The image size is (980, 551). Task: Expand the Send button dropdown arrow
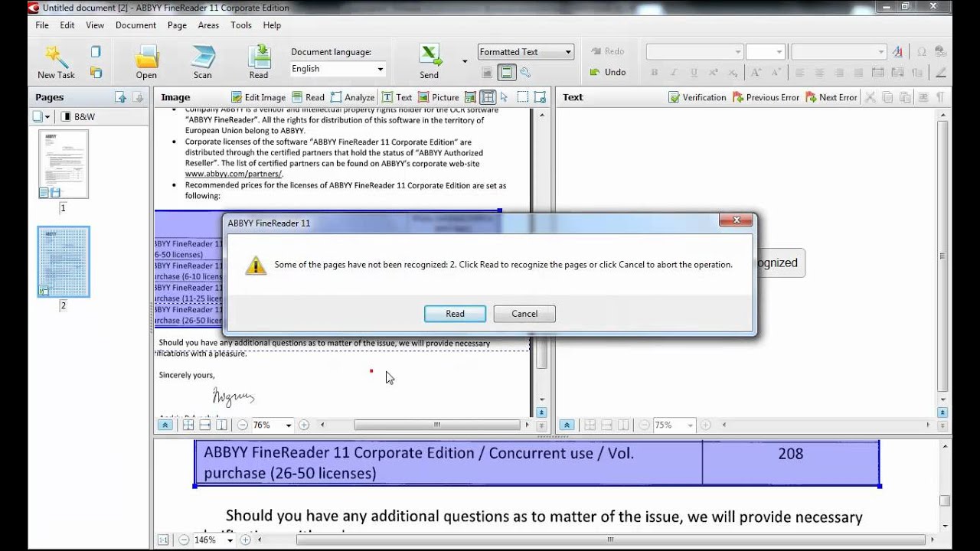(x=465, y=61)
